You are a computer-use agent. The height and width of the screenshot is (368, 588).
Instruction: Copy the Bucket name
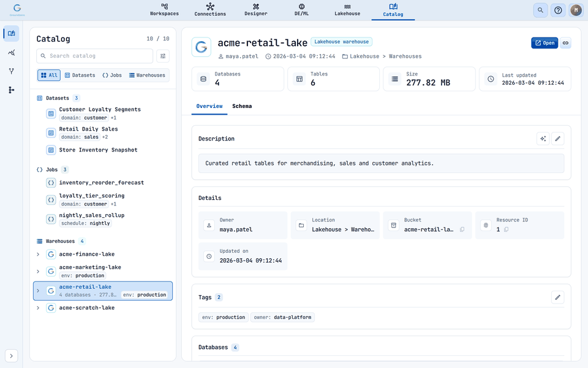462,229
